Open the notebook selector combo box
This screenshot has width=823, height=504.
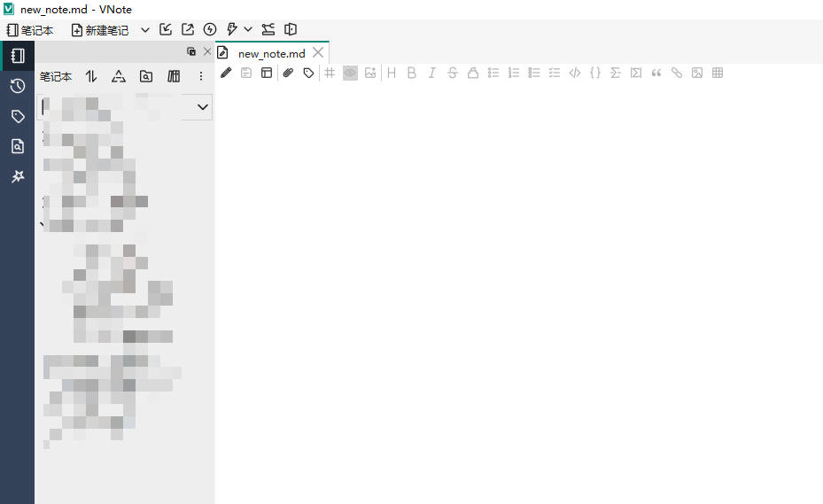126,107
